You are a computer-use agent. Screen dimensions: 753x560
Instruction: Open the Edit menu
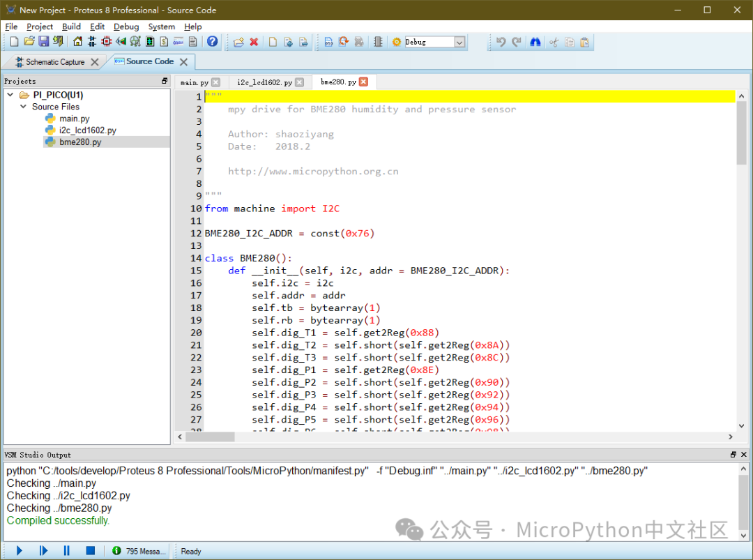(97, 27)
